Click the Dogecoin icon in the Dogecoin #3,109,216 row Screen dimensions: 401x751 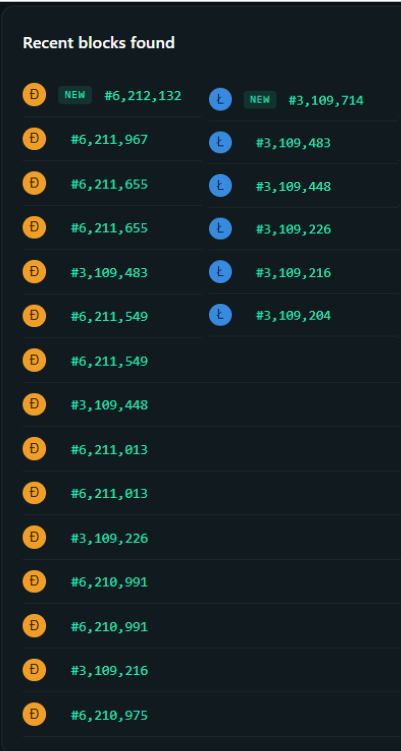[x=34, y=670]
